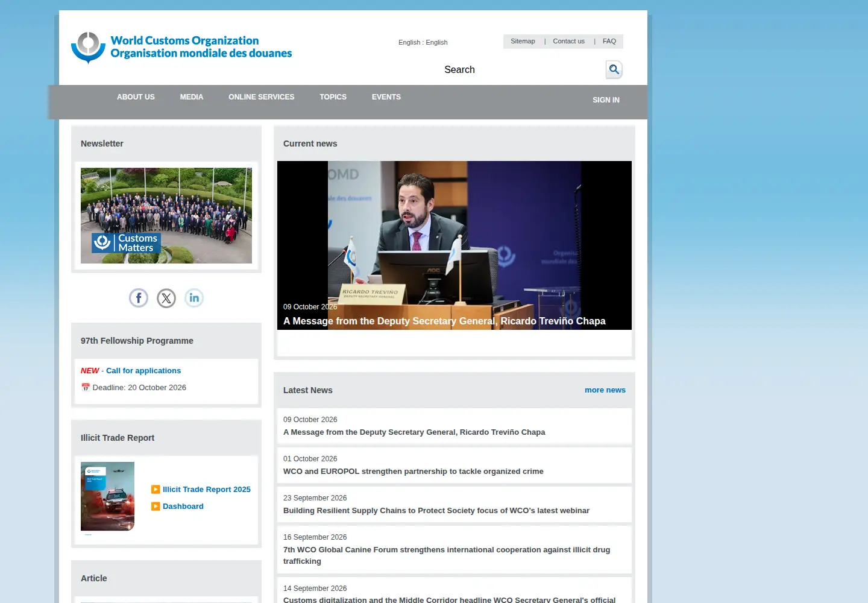
Task: Open the featured Deputy Secretary General headline
Action: point(444,321)
